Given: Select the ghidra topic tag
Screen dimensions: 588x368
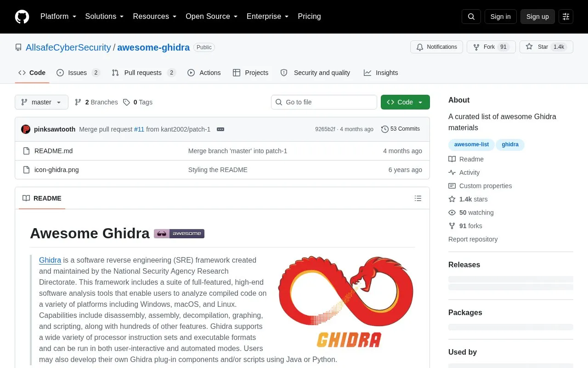Looking at the screenshot, I should tap(510, 144).
